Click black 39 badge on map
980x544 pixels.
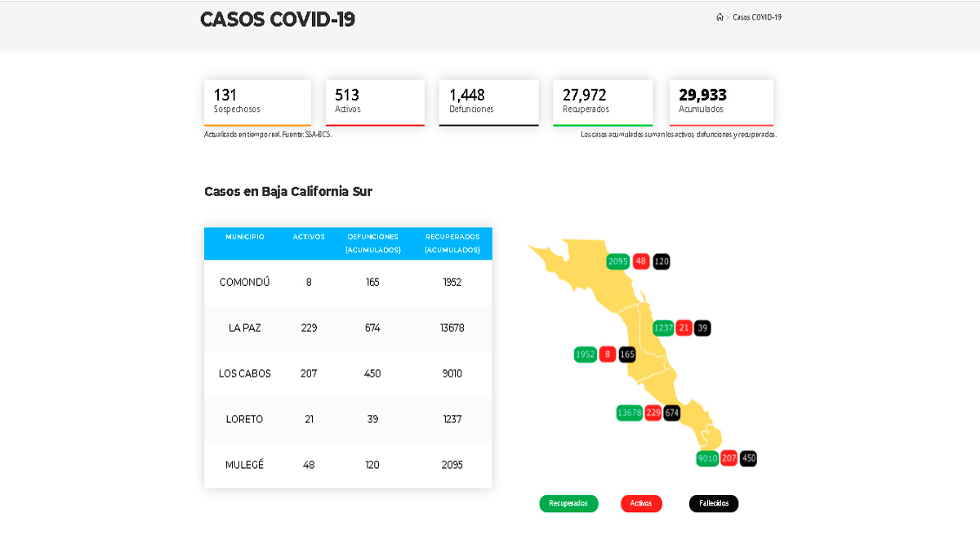click(x=702, y=328)
